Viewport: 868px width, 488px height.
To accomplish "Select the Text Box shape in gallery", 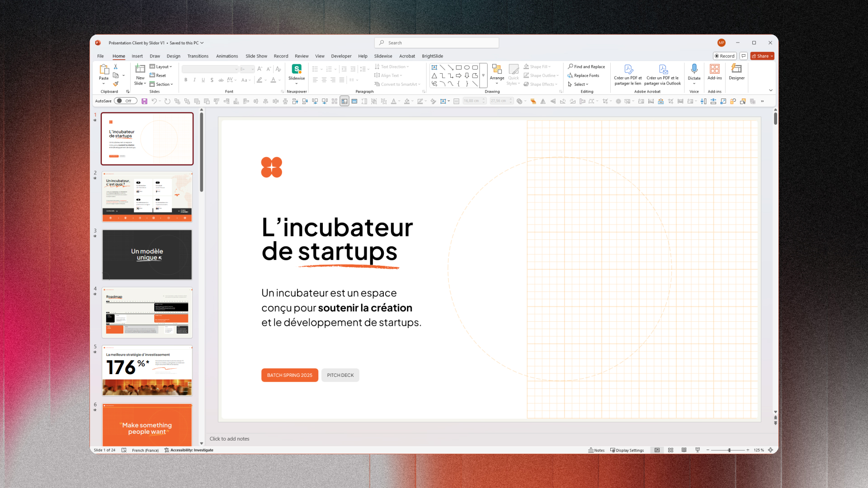I will (434, 67).
